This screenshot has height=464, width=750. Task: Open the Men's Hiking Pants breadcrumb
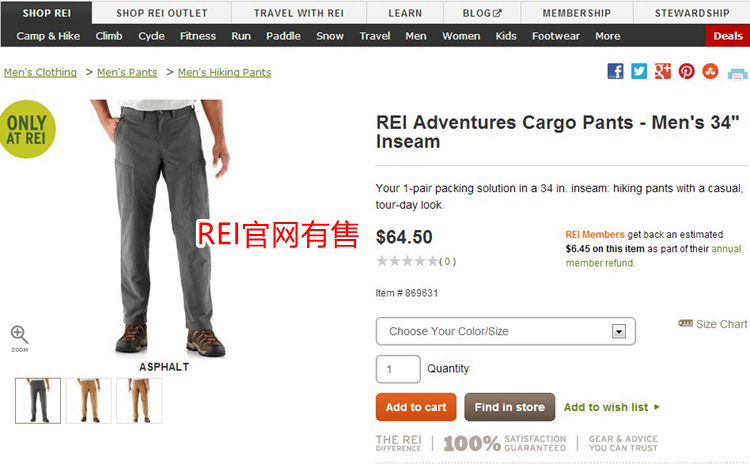[x=224, y=72]
